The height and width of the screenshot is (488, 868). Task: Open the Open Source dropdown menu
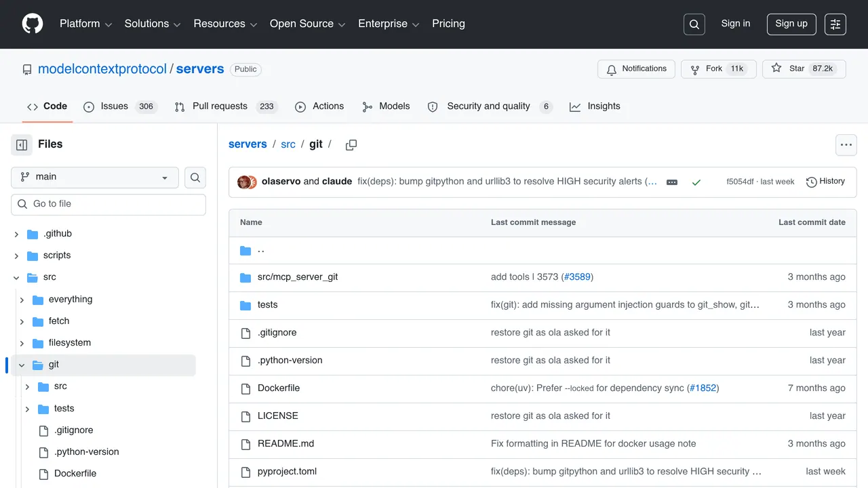[307, 24]
